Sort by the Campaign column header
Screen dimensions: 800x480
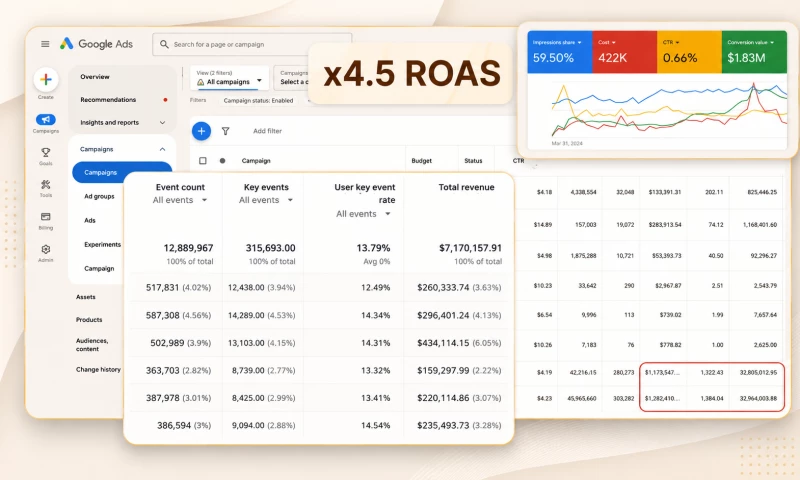[256, 161]
